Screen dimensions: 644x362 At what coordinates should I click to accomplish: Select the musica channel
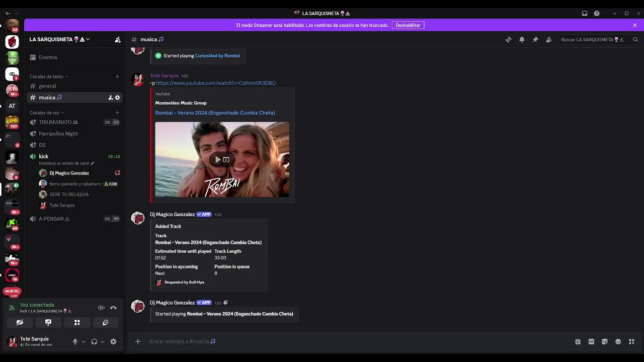(75, 98)
